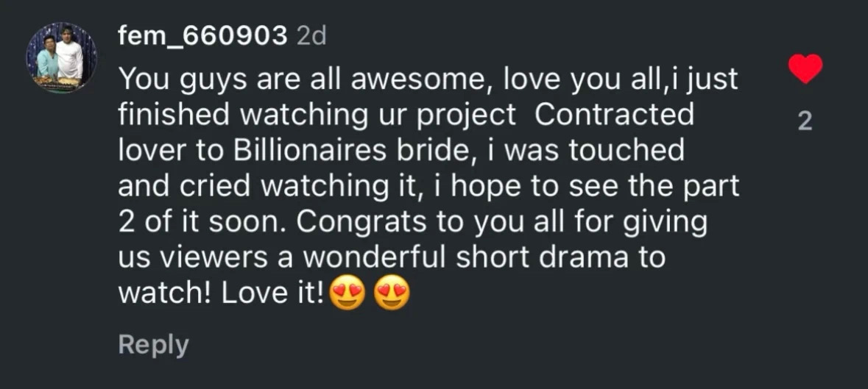Open the fem_660903 profile picture
The width and height of the screenshot is (868, 389).
61,57
